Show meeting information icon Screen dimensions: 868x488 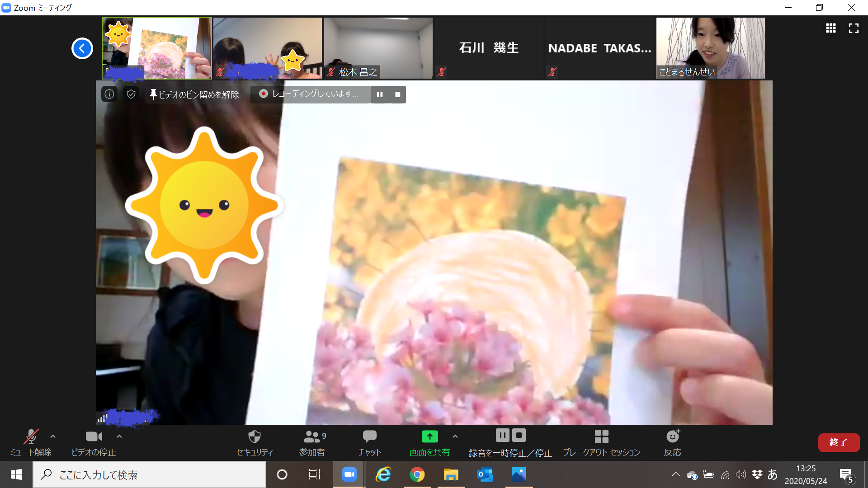pos(109,94)
